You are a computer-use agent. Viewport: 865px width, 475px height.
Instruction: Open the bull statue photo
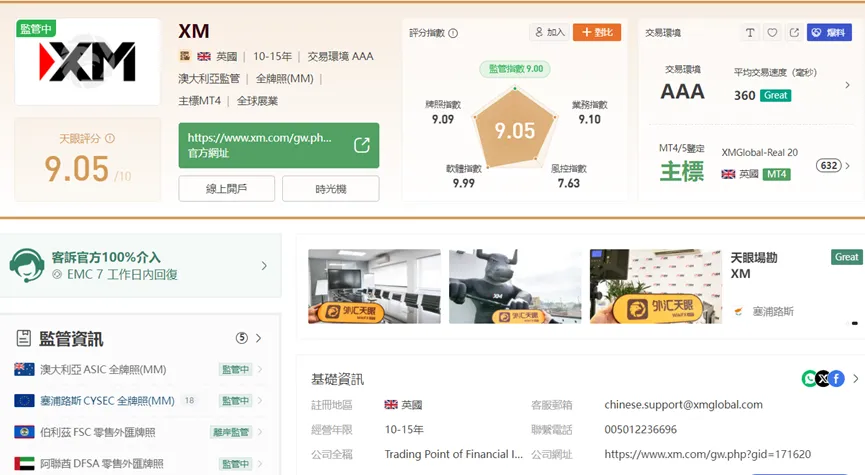click(515, 286)
